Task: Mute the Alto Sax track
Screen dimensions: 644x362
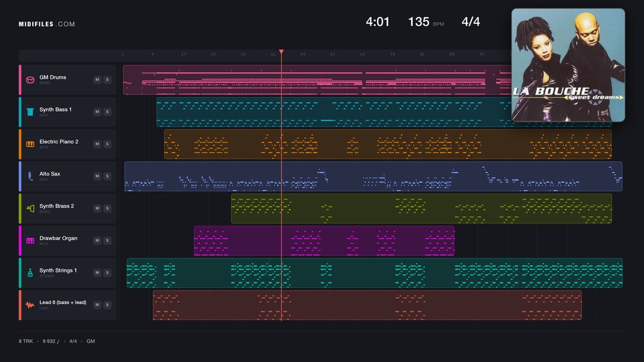Action: click(97, 176)
